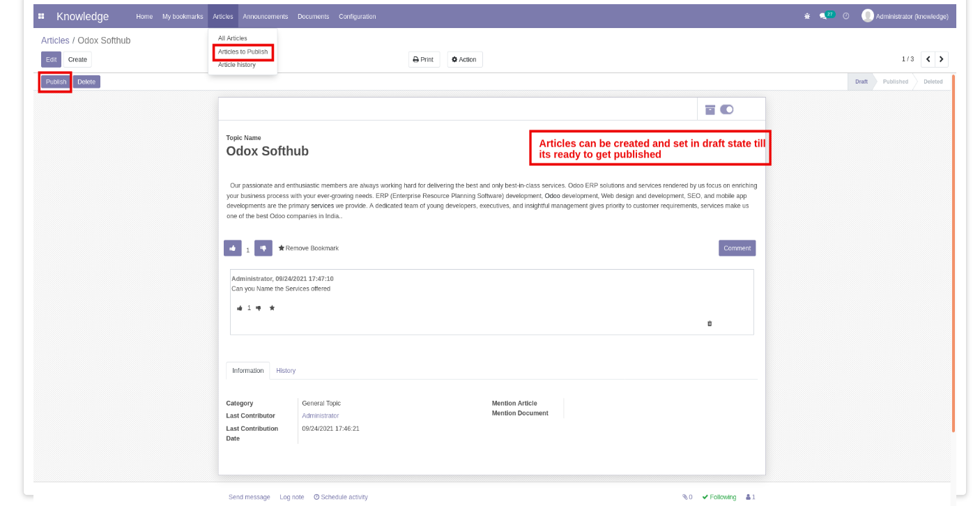
Task: Show followers count icon
Action: click(751, 497)
